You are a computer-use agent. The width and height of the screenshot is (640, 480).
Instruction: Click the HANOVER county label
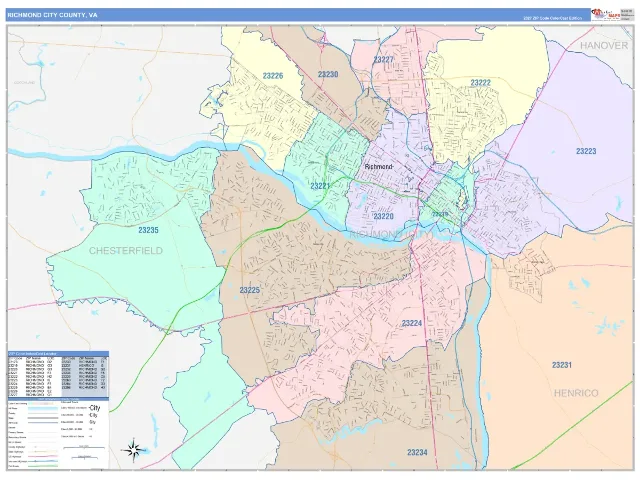604,45
